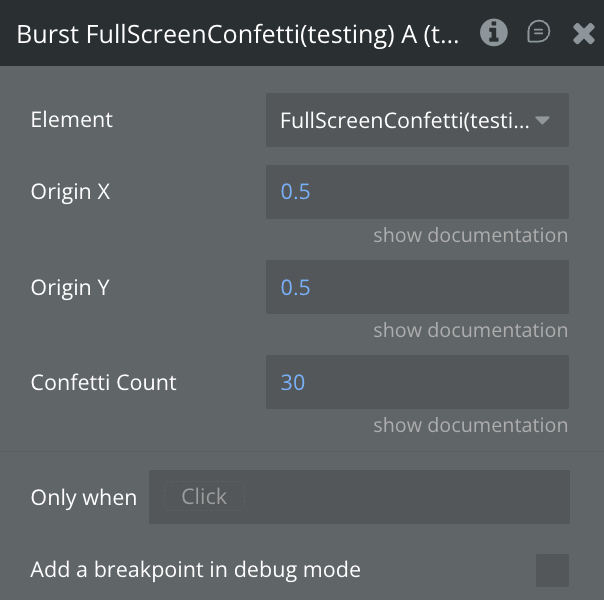Click the Only when label
This screenshot has width=604, height=600.
click(84, 498)
